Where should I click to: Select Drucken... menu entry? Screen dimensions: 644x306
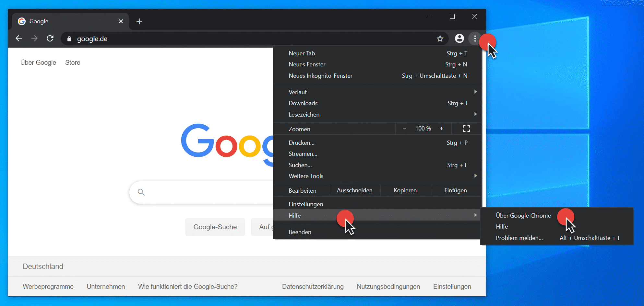coord(377,142)
